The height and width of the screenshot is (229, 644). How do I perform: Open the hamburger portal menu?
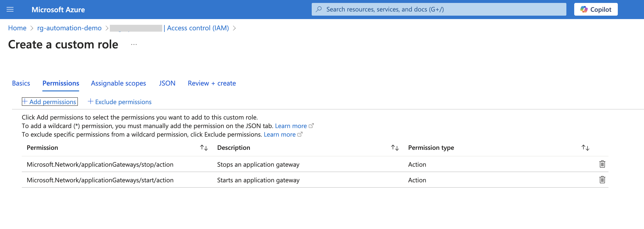[x=10, y=10]
